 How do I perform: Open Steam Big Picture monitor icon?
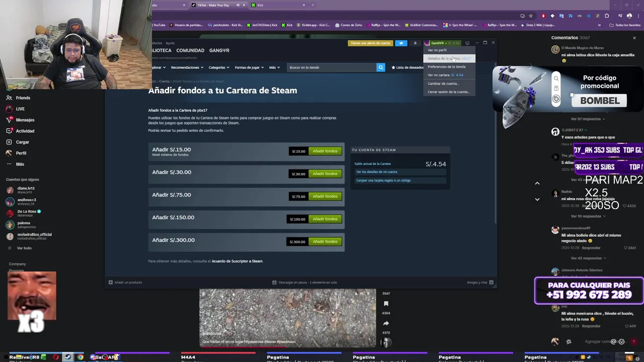tap(467, 43)
